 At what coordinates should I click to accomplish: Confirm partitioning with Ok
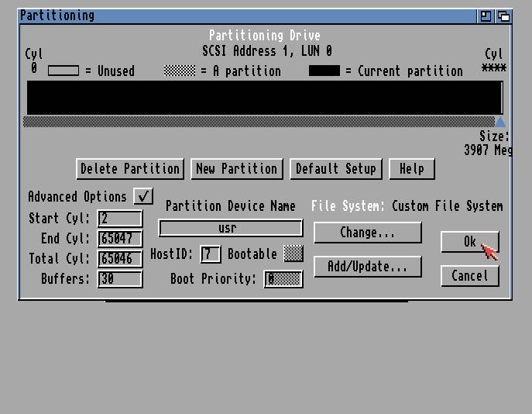(469, 242)
